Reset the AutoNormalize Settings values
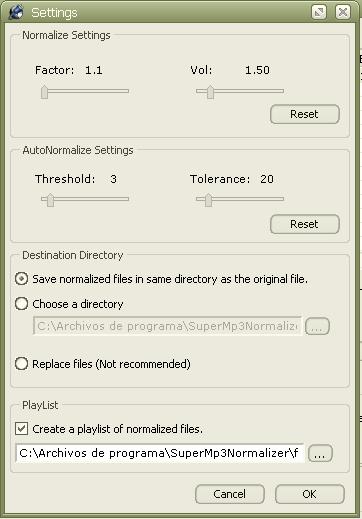This screenshot has height=519, width=362. (305, 224)
